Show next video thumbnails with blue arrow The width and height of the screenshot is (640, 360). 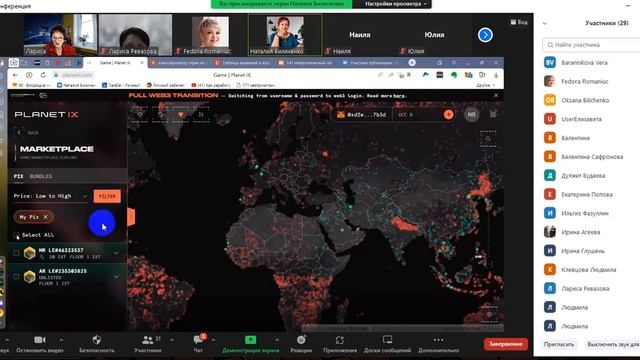click(485, 35)
